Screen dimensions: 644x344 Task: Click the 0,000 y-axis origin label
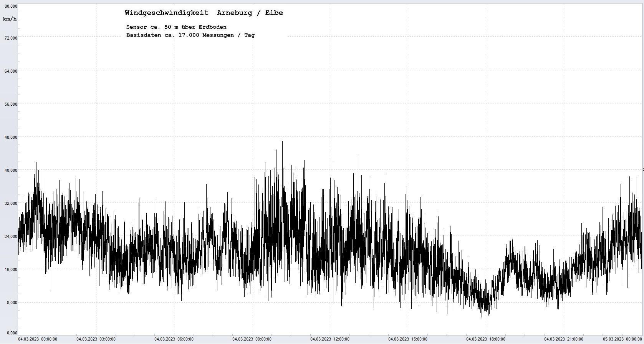[11, 333]
